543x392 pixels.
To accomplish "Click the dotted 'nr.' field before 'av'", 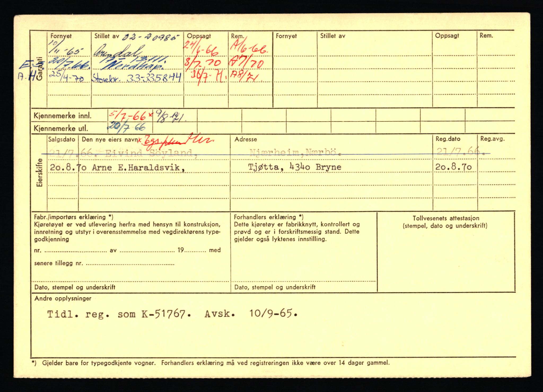I will tap(75, 250).
